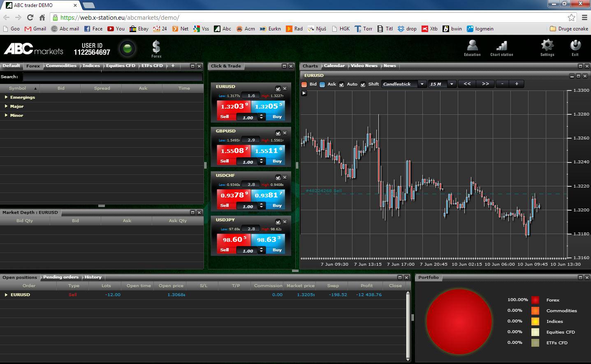
Task: Toggle the GBPUSD trade panel checkbox
Action: coord(278,133)
